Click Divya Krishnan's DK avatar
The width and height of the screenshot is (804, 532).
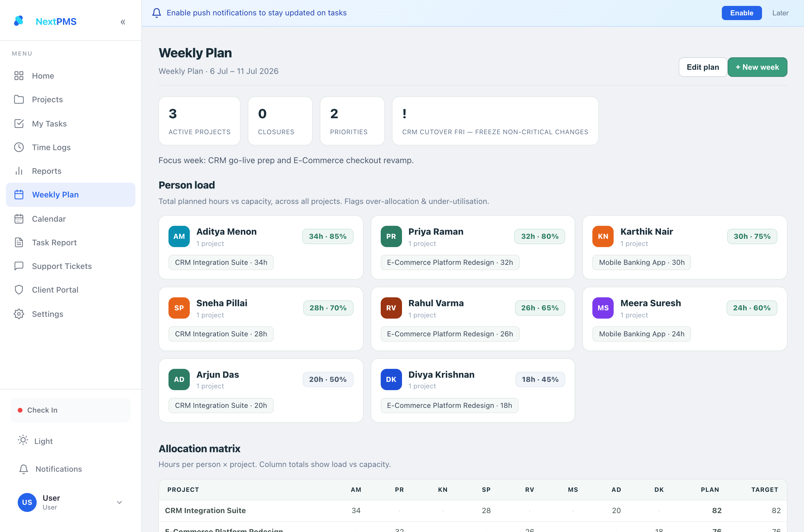(x=391, y=380)
